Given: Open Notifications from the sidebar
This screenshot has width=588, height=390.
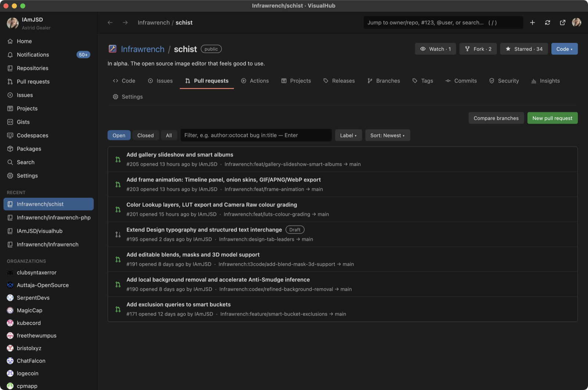Looking at the screenshot, I should pyautogui.click(x=49, y=54).
